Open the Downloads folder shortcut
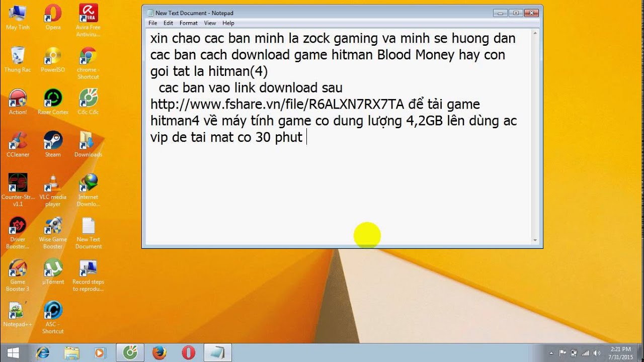Screen dimensions: 644x362 click(88, 144)
